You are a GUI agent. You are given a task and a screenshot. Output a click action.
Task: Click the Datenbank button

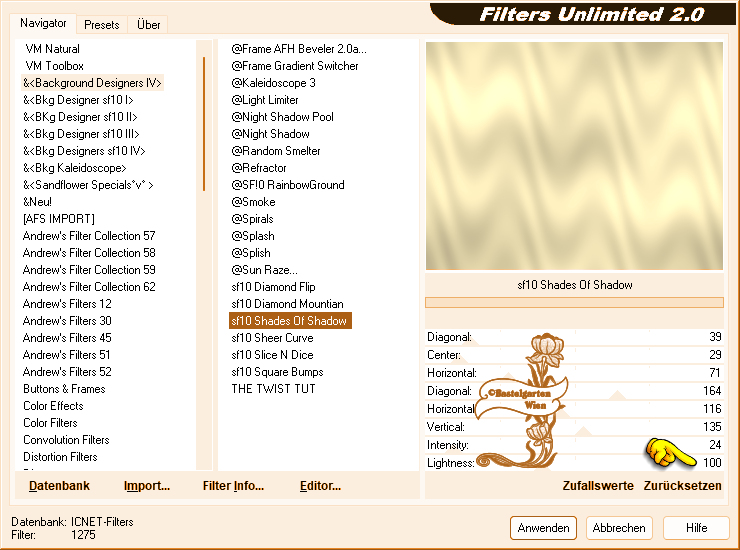click(59, 486)
